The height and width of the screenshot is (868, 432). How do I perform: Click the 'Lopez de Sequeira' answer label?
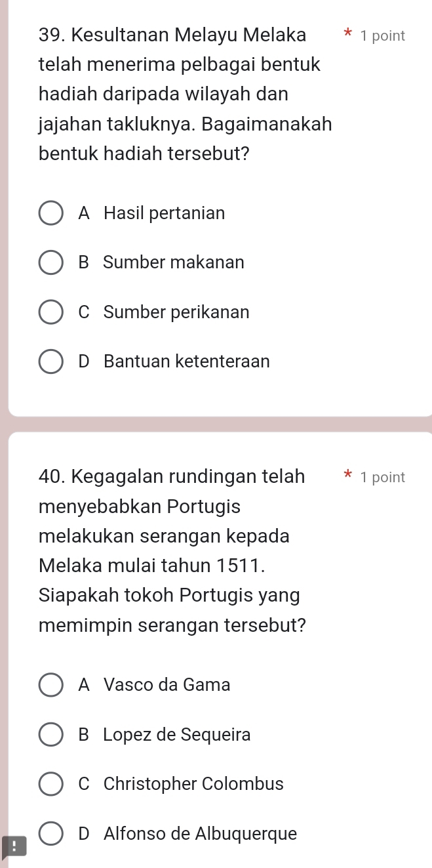tap(177, 735)
